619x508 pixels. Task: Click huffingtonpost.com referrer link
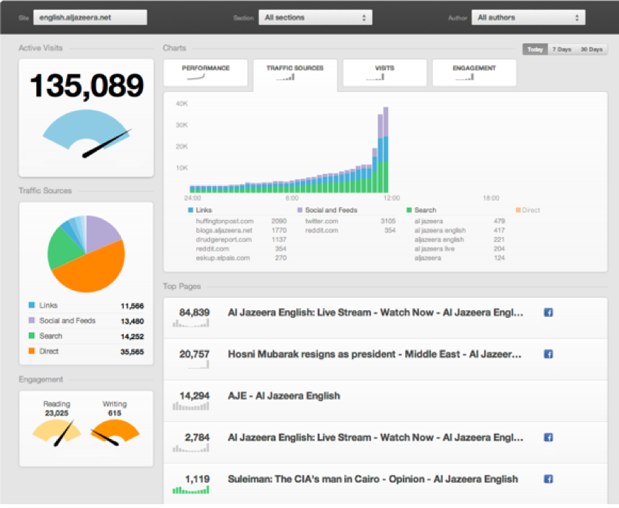point(225,221)
